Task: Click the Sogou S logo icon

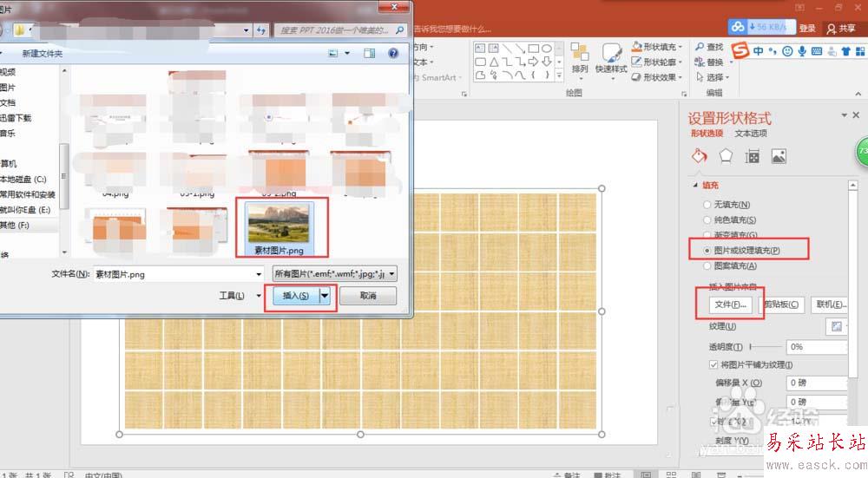Action: [x=740, y=51]
